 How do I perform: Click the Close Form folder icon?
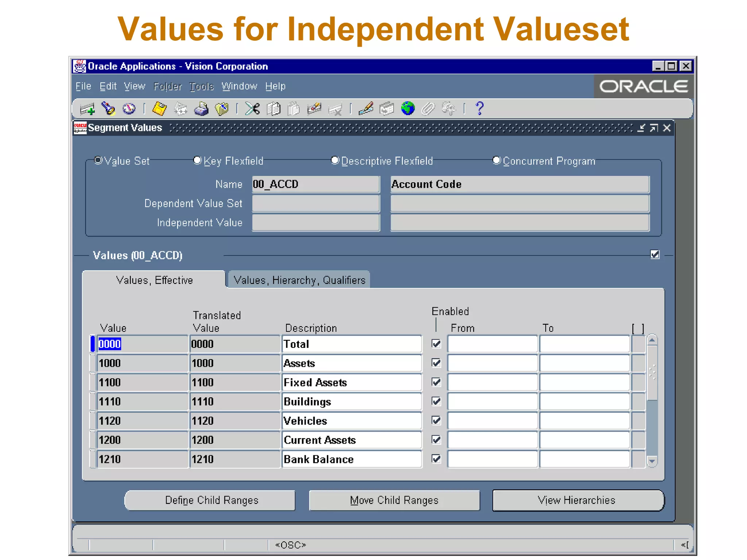pyautogui.click(x=222, y=109)
